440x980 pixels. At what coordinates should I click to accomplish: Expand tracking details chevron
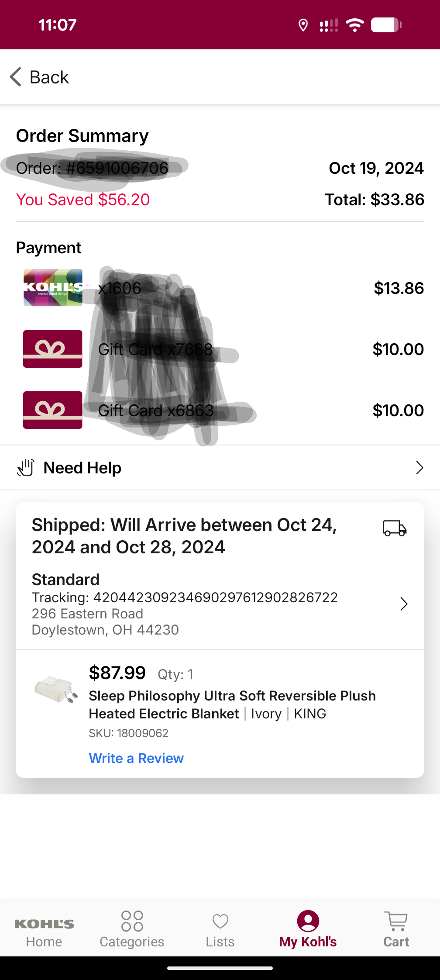[x=404, y=604]
